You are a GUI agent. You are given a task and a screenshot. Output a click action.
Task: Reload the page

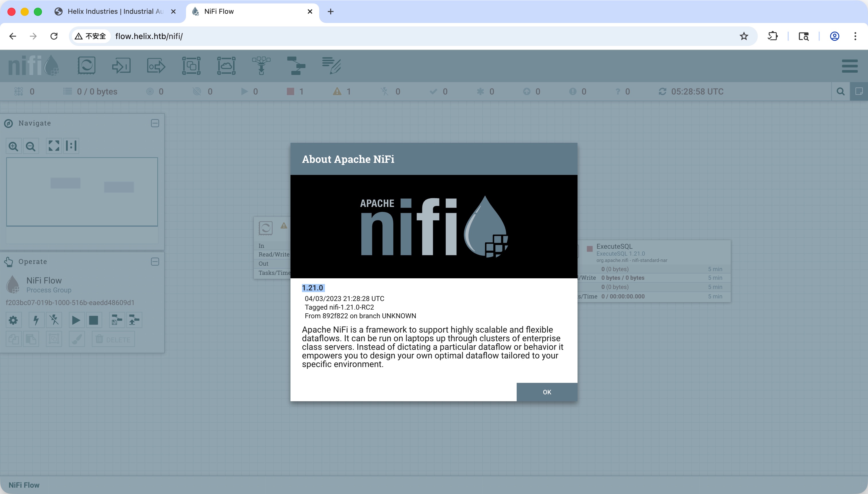coord(54,36)
